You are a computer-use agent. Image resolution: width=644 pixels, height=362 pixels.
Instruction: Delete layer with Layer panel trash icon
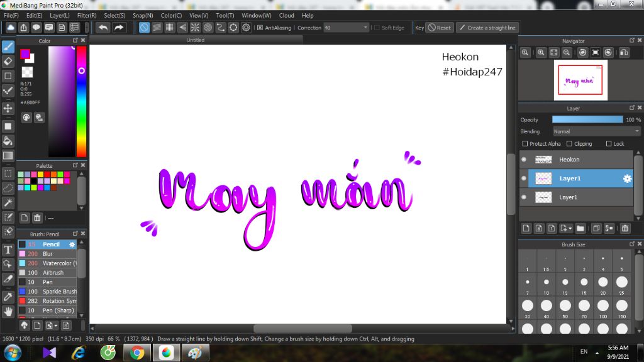coord(625,228)
